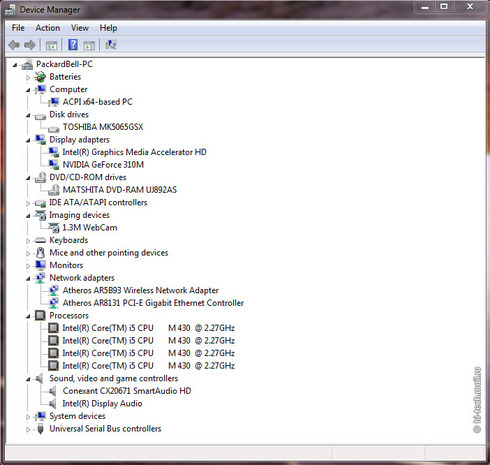Click the Keyboards category icon

point(41,240)
